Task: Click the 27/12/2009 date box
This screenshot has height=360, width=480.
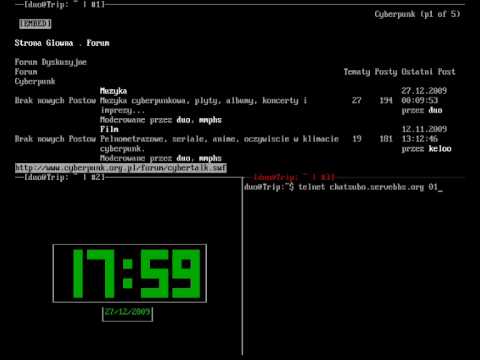Action: click(127, 314)
